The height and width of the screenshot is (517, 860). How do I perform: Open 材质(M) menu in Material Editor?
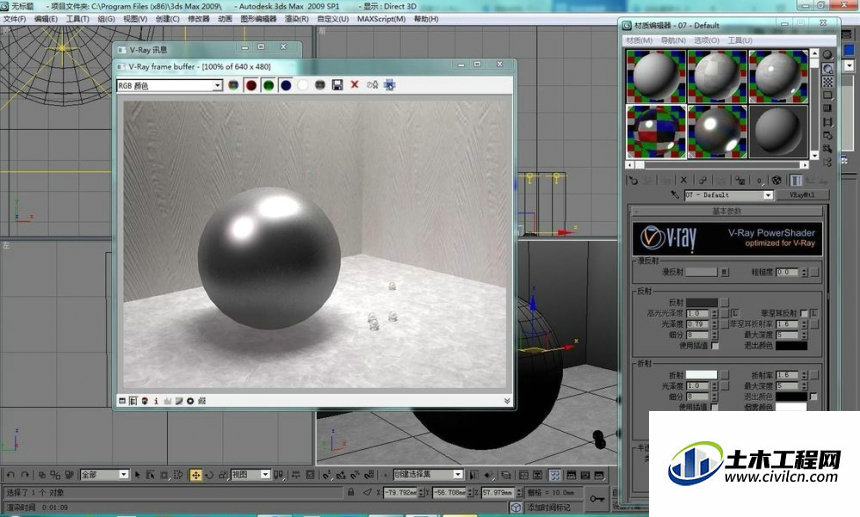pos(639,41)
